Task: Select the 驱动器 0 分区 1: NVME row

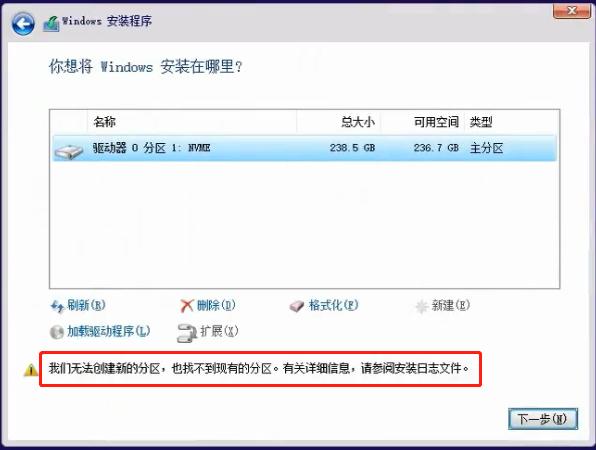Action: pos(304,148)
